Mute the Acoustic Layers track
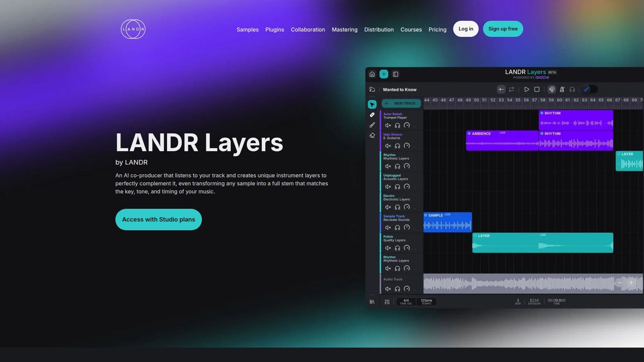Image resolution: width=644 pixels, height=362 pixels. coord(388,187)
